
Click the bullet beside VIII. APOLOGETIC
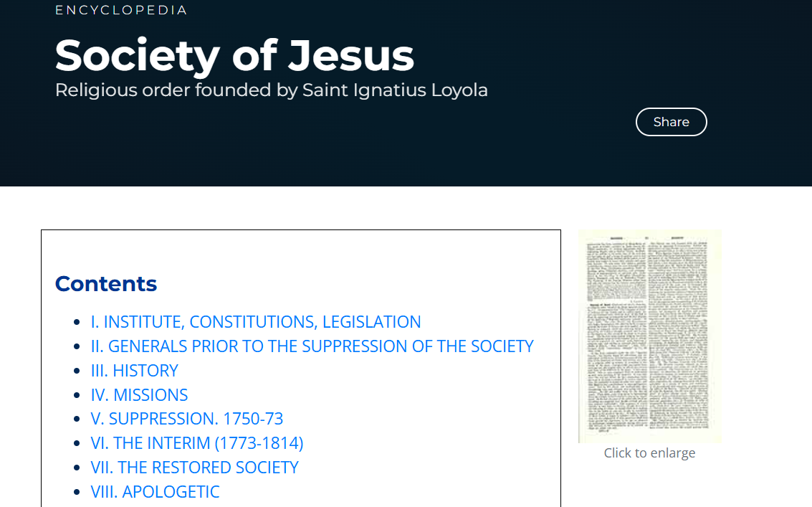tap(77, 492)
